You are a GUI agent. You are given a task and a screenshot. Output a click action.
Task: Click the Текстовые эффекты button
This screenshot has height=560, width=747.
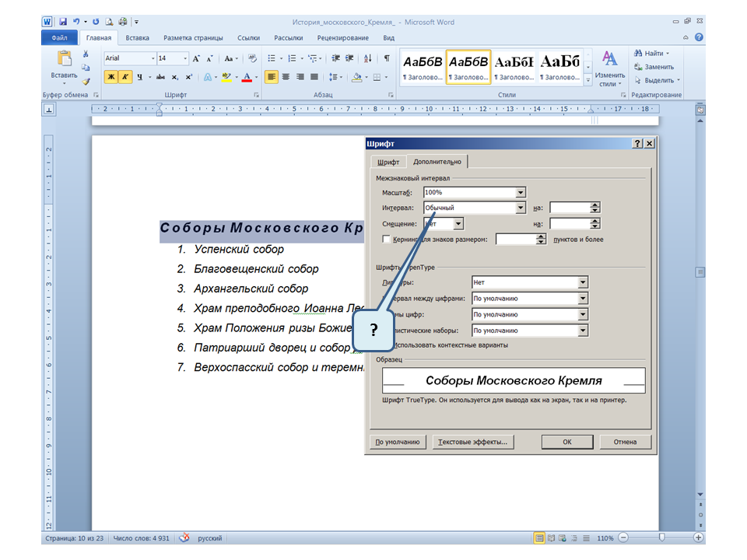tap(472, 442)
